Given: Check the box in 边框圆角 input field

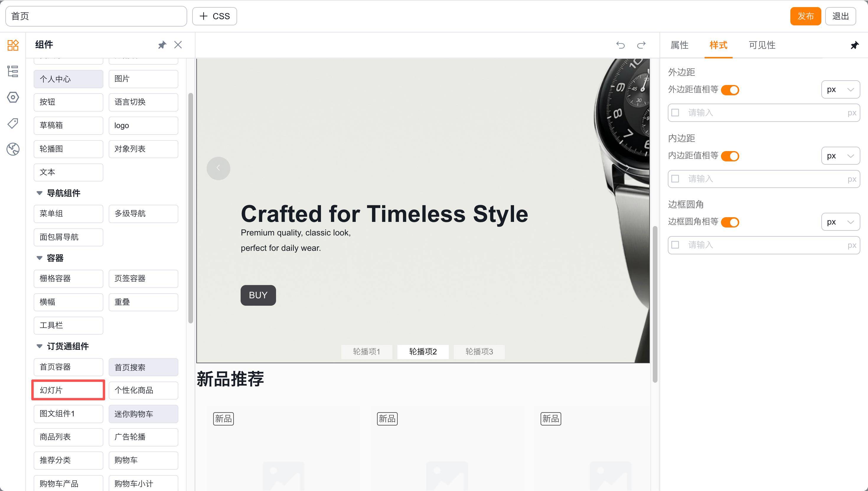Looking at the screenshot, I should pyautogui.click(x=675, y=245).
